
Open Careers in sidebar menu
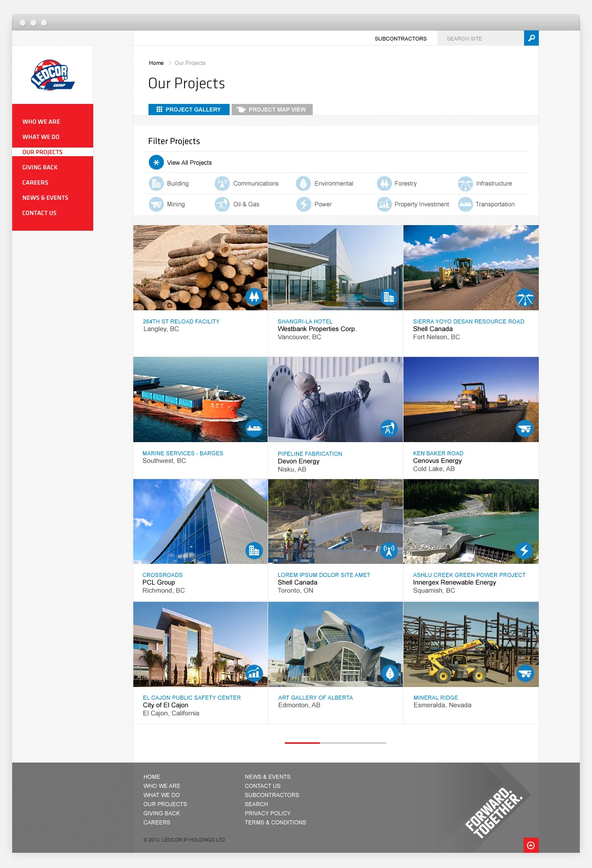35,183
